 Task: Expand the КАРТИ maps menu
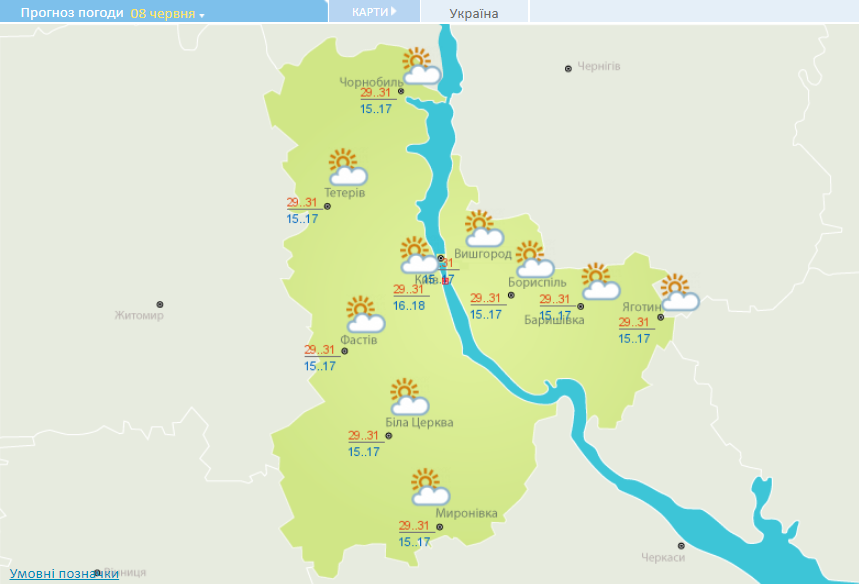[x=374, y=11]
